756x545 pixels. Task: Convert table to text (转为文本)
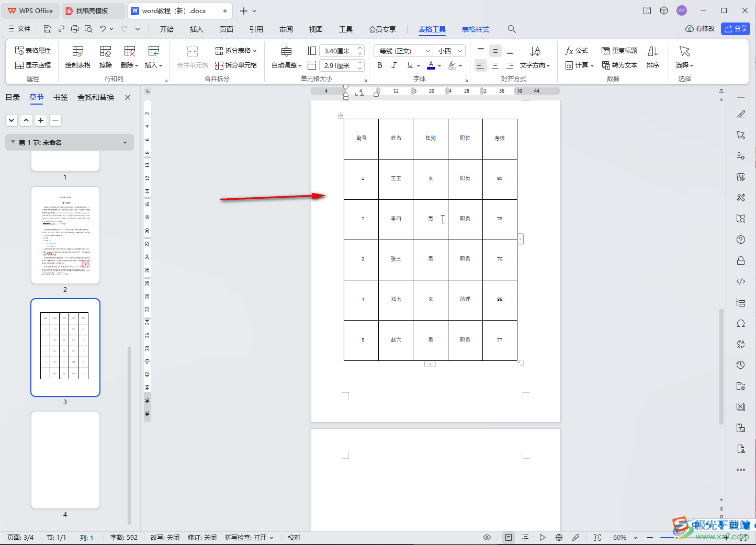pyautogui.click(x=619, y=65)
